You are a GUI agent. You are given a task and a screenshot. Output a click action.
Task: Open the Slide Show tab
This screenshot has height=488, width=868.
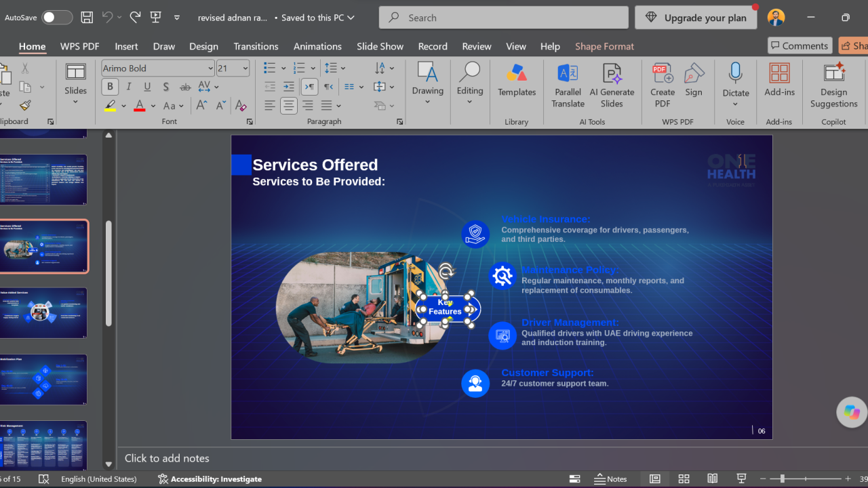tap(380, 46)
